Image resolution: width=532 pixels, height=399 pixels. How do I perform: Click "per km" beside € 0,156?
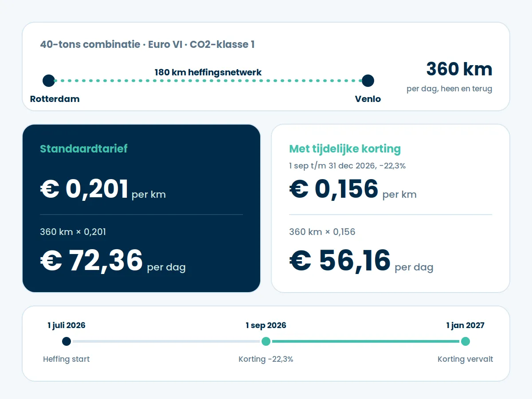tap(400, 195)
